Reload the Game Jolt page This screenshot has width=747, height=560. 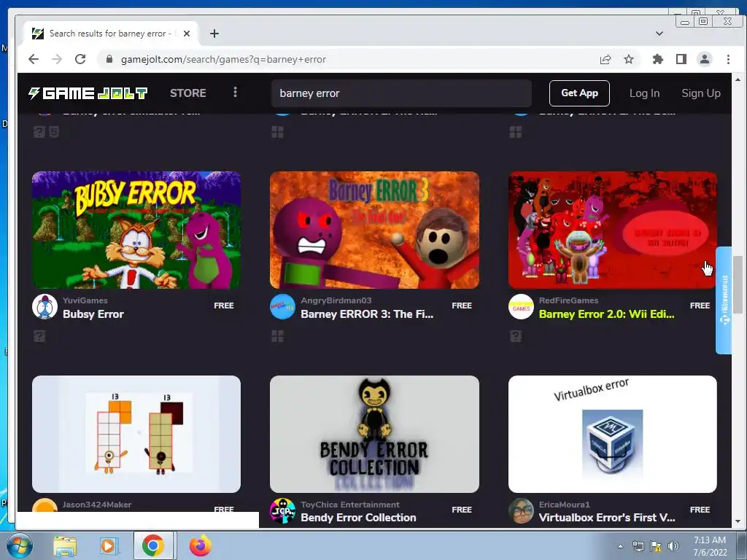point(80,59)
